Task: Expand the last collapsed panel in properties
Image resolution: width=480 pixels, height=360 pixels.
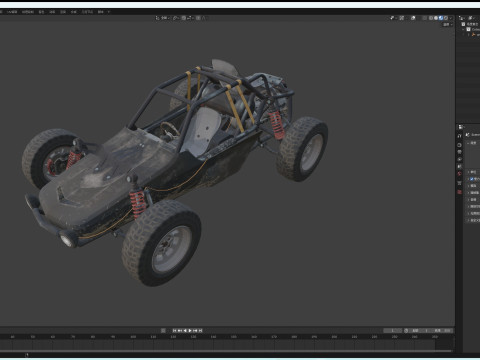Action: 468,220
